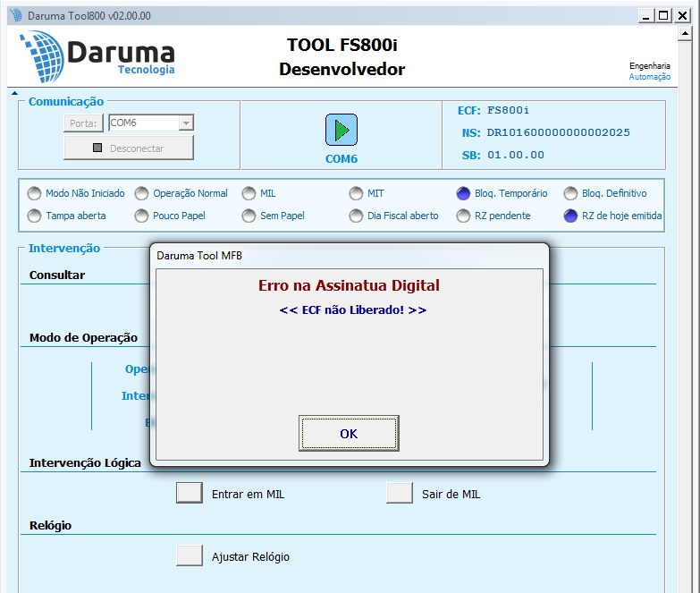
Task: Click the Desconectar button
Action: tap(129, 148)
